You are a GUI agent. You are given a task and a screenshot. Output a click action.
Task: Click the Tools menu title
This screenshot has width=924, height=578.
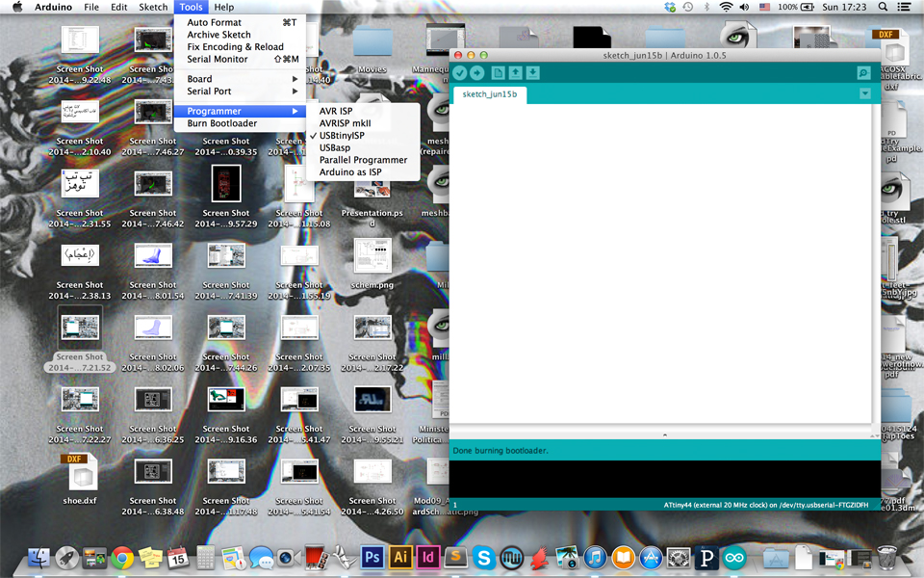(191, 7)
